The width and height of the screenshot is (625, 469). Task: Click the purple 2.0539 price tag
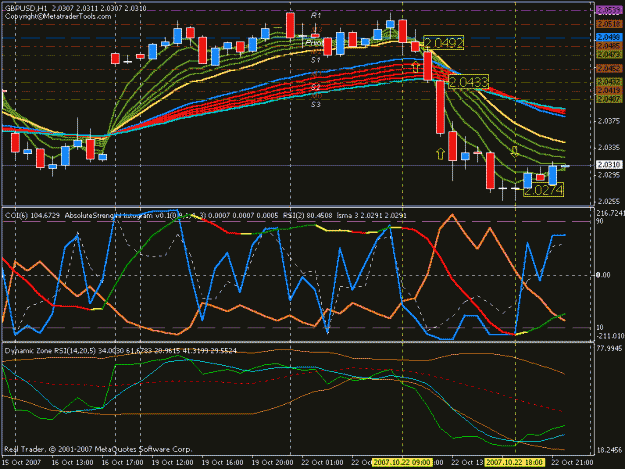click(x=609, y=10)
